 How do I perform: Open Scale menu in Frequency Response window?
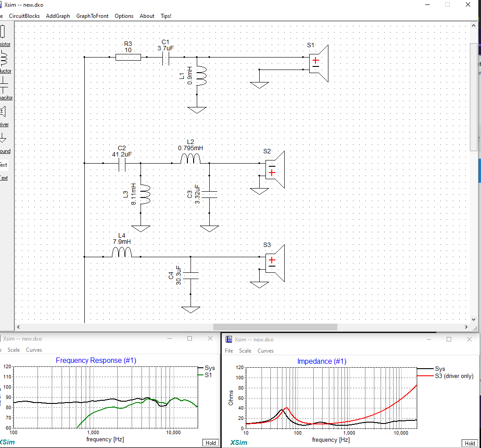coord(13,349)
